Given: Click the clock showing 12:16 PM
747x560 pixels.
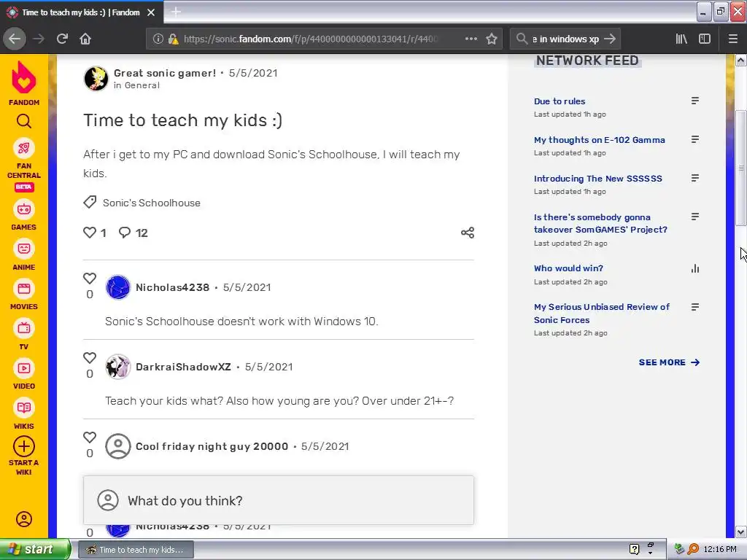Looking at the screenshot, I should click(720, 549).
